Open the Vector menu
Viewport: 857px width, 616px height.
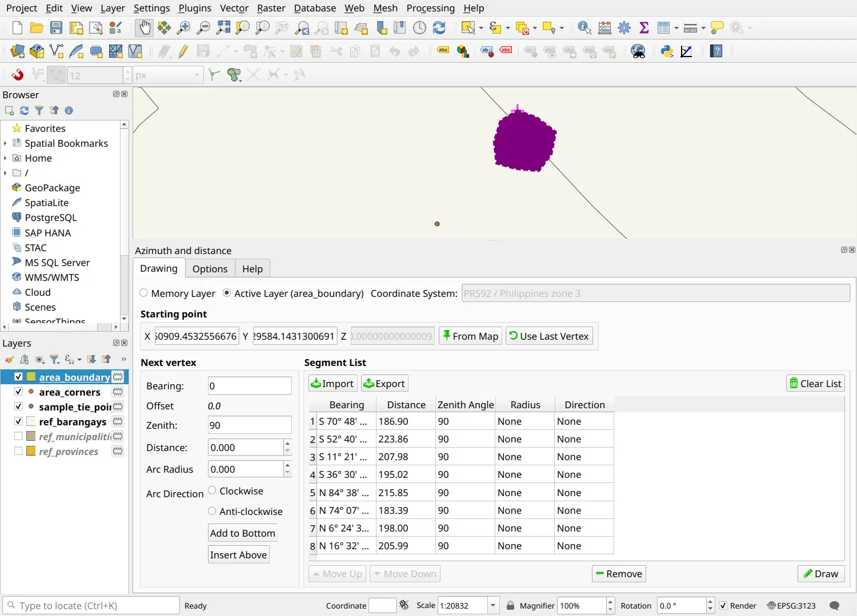[234, 8]
